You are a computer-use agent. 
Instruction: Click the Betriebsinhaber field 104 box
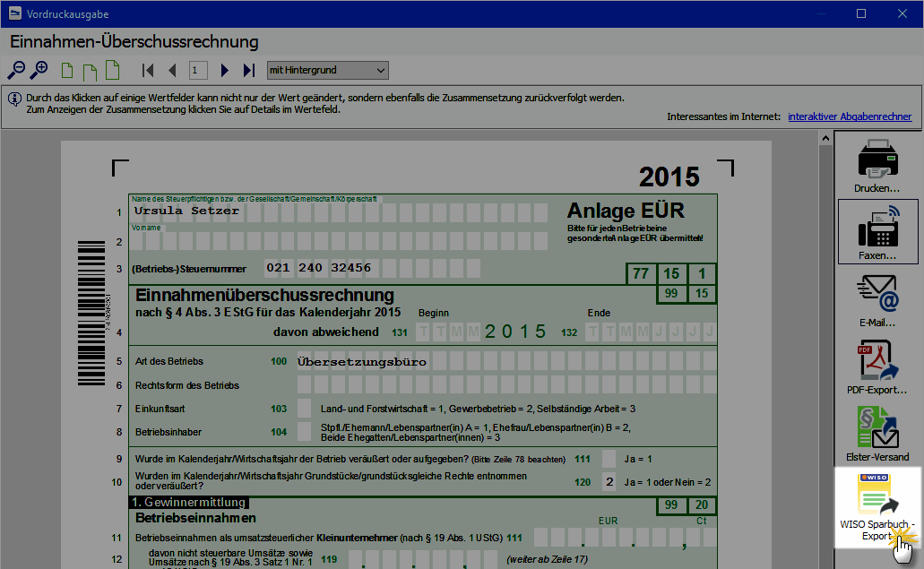tap(304, 432)
